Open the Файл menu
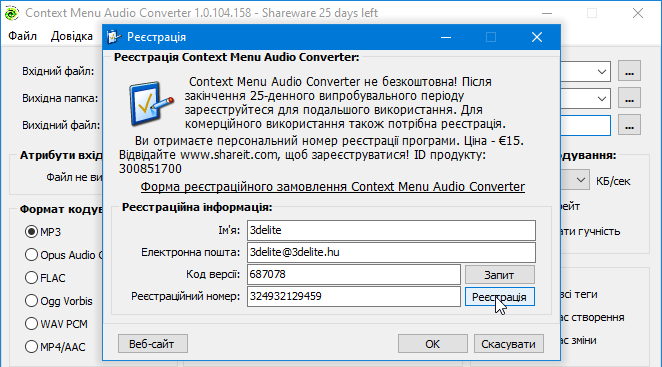 point(23,36)
